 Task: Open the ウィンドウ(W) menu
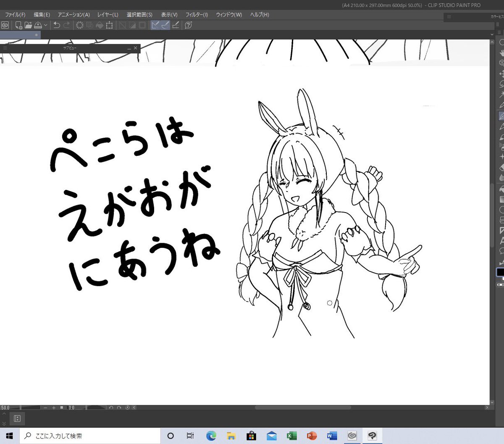click(x=229, y=15)
